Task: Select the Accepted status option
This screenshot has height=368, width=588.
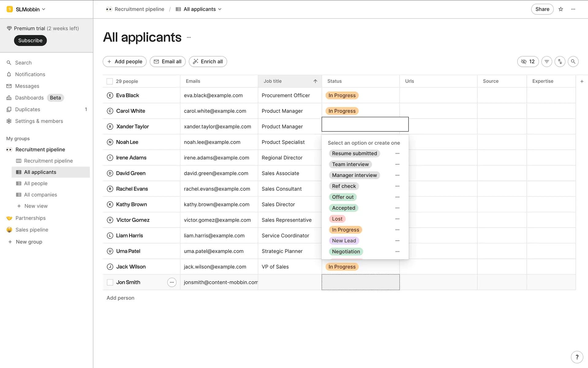Action: tap(343, 208)
